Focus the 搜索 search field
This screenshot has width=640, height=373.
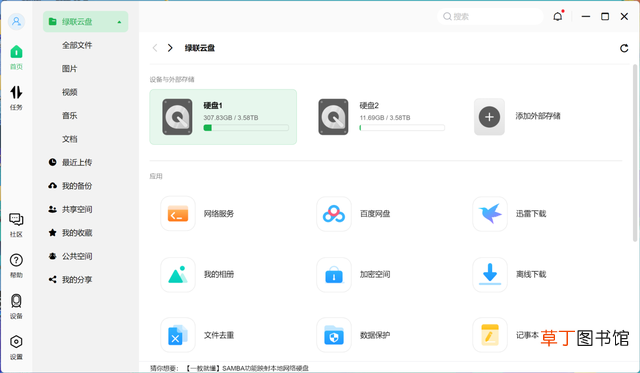pyautogui.click(x=490, y=16)
